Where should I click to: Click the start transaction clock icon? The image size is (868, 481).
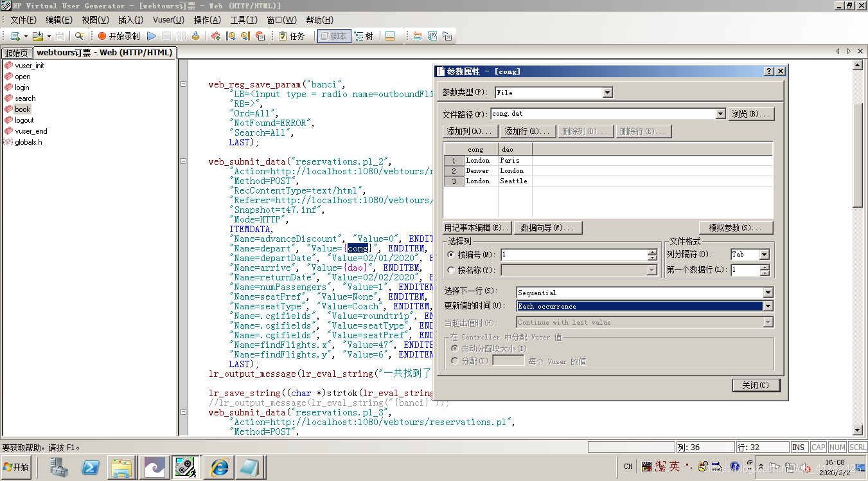coord(231,36)
